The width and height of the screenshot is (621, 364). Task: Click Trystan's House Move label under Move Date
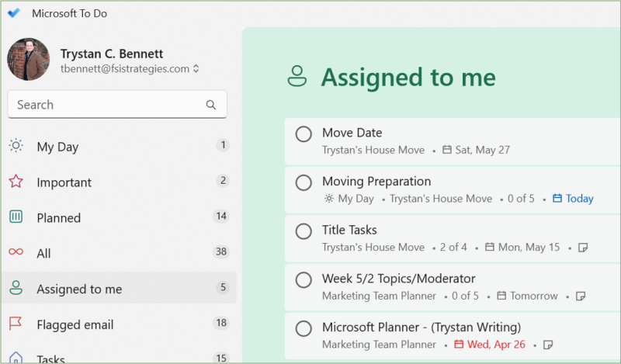click(373, 150)
